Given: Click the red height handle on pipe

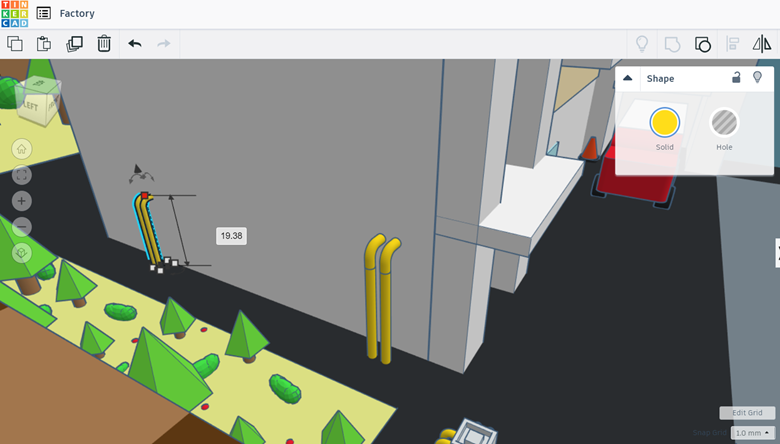Looking at the screenshot, I should 144,196.
